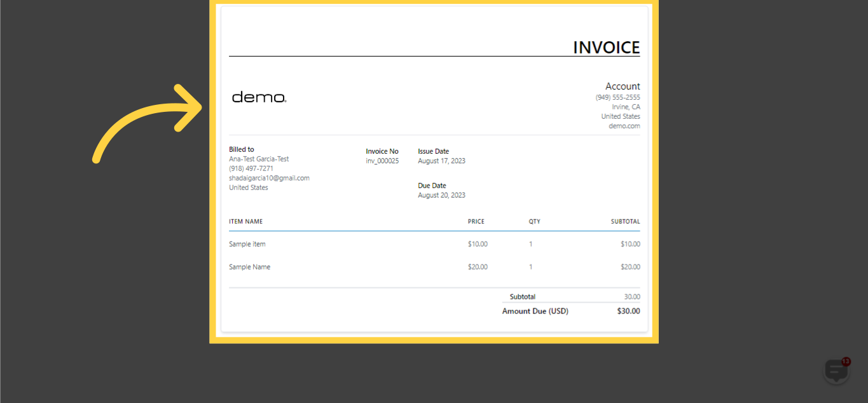Click the ITEM NAME column header
The width and height of the screenshot is (868, 403).
[x=245, y=222]
